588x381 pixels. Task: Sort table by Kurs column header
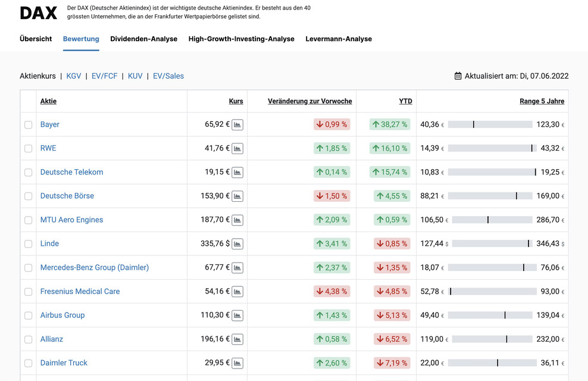[236, 101]
